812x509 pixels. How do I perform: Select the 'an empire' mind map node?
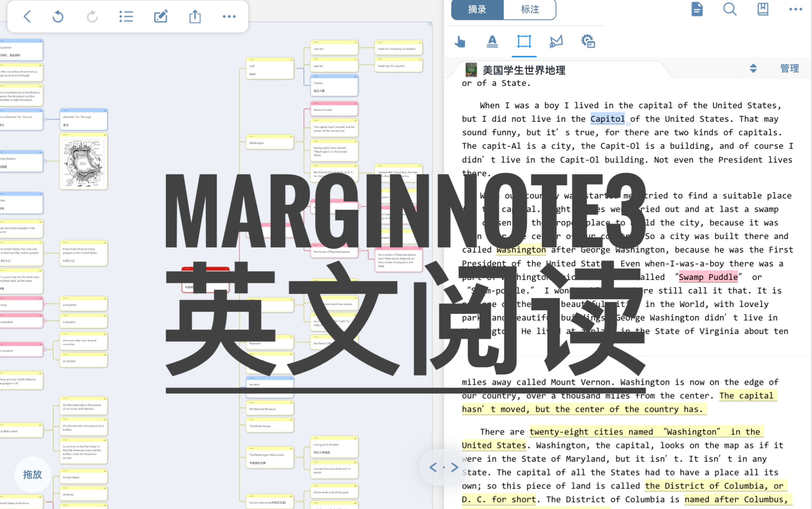click(x=84, y=360)
